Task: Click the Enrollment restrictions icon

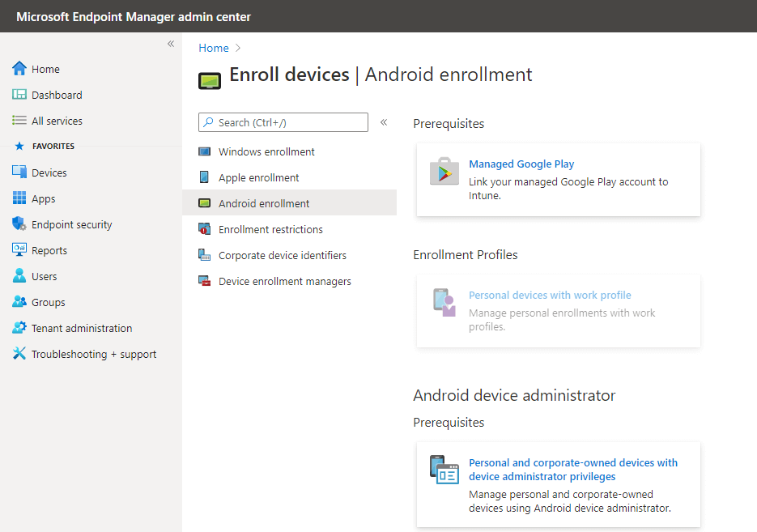Action: 205,229
